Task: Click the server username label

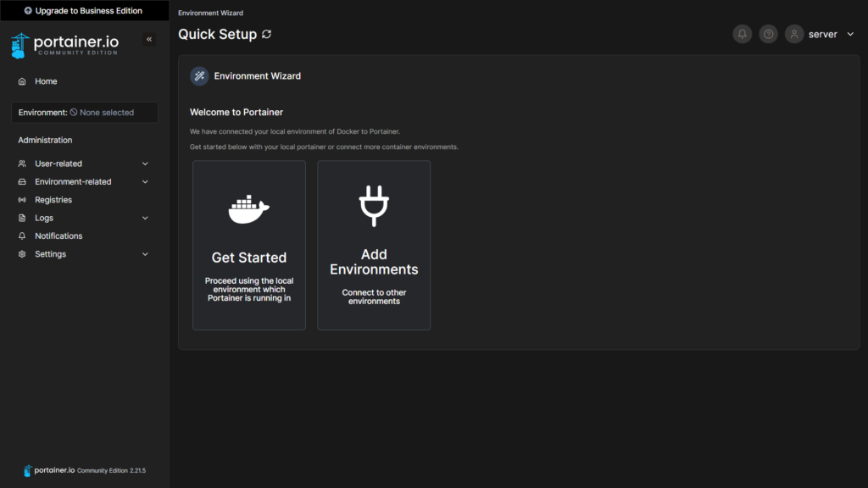Action: coord(822,34)
